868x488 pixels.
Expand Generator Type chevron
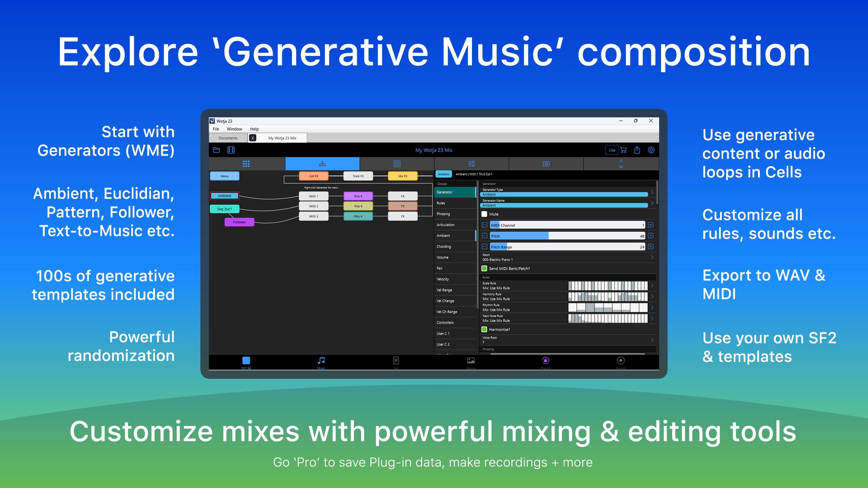(x=652, y=192)
